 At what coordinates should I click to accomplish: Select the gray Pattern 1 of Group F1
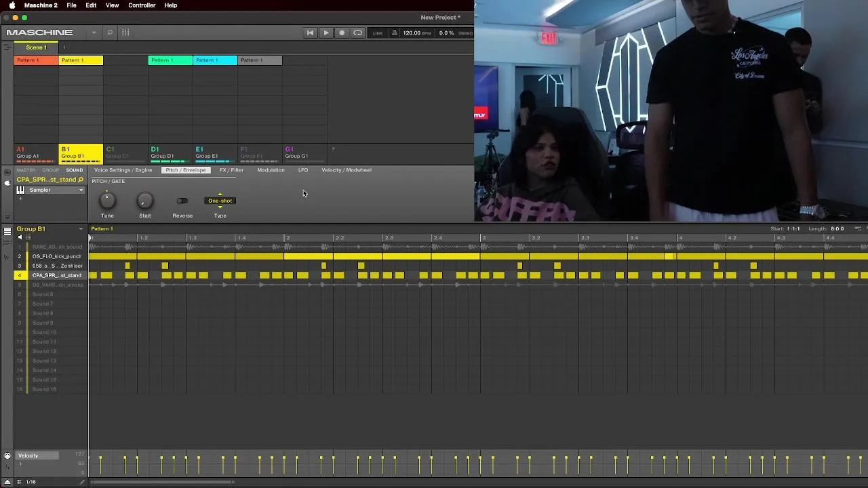point(260,60)
